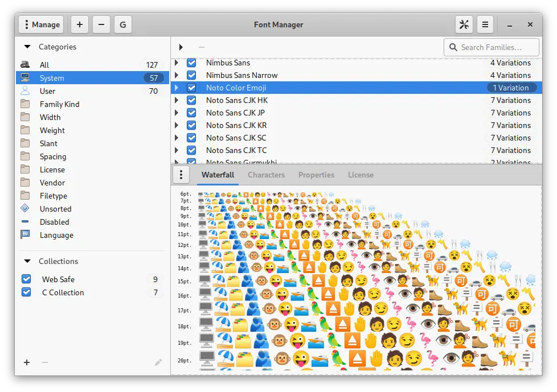Viewport: 557px width, 392px height.
Task: Open preferences tools icon in header
Action: 464,24
